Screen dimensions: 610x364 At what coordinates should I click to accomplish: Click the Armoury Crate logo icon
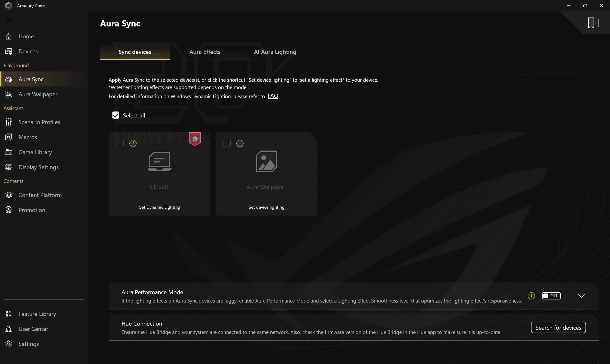[x=9, y=6]
